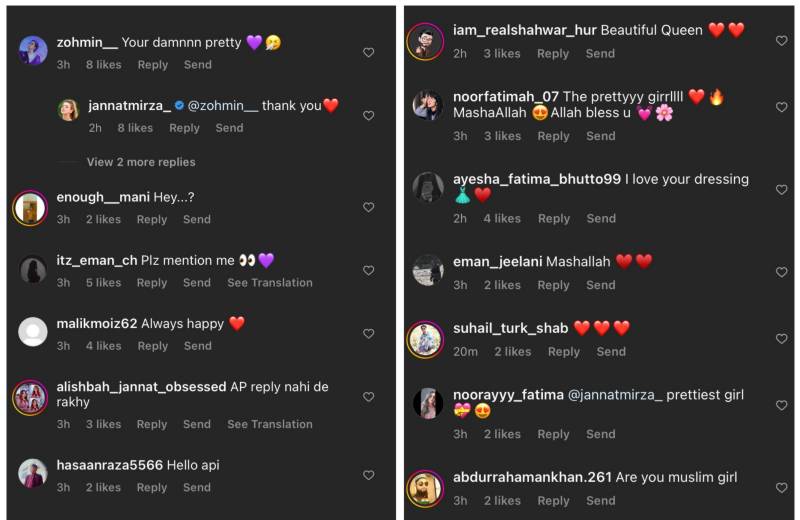Like suhail_turk_shab's comment
Viewport: 800px width, 520px height.
point(781,339)
